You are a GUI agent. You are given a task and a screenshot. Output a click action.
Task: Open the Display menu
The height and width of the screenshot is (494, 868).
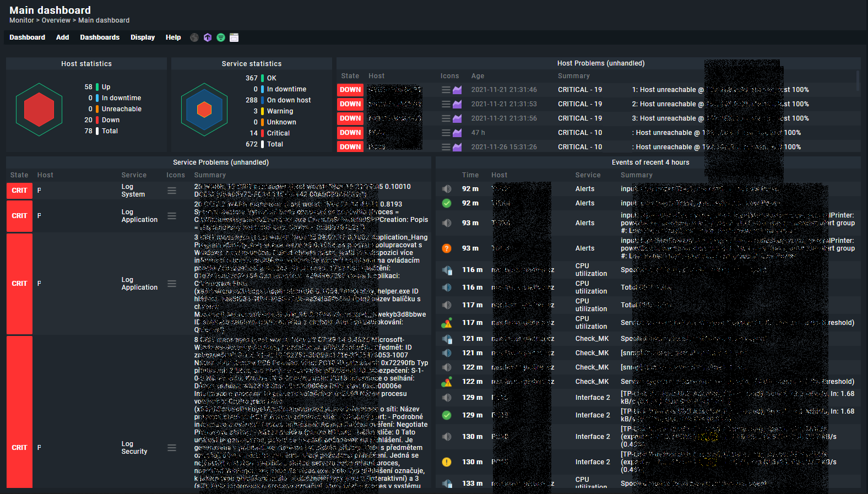[x=143, y=37]
